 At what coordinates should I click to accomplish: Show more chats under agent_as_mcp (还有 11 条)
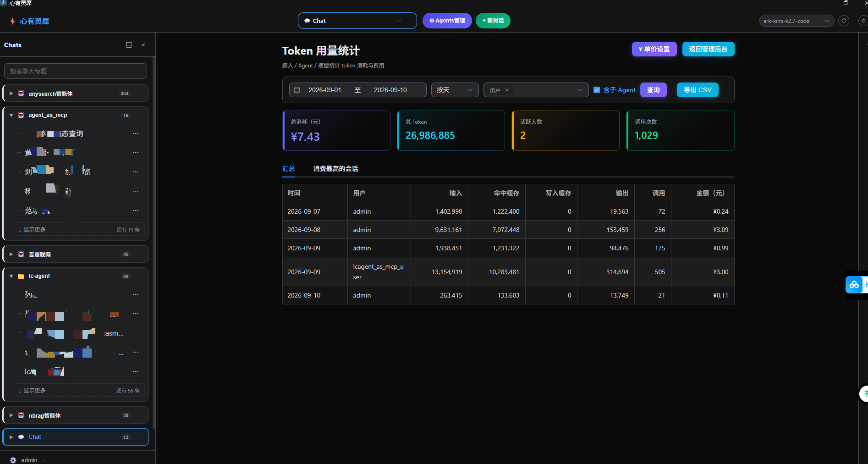79,230
